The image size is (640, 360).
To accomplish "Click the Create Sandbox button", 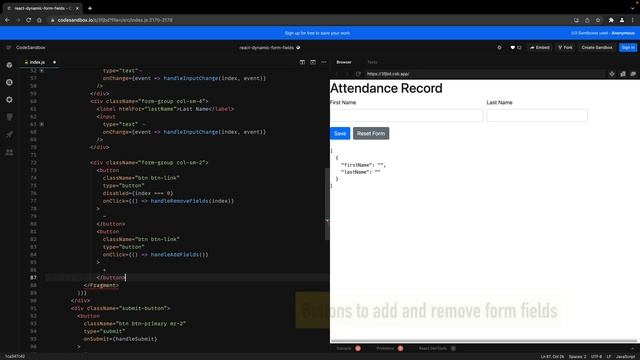I will (597, 48).
